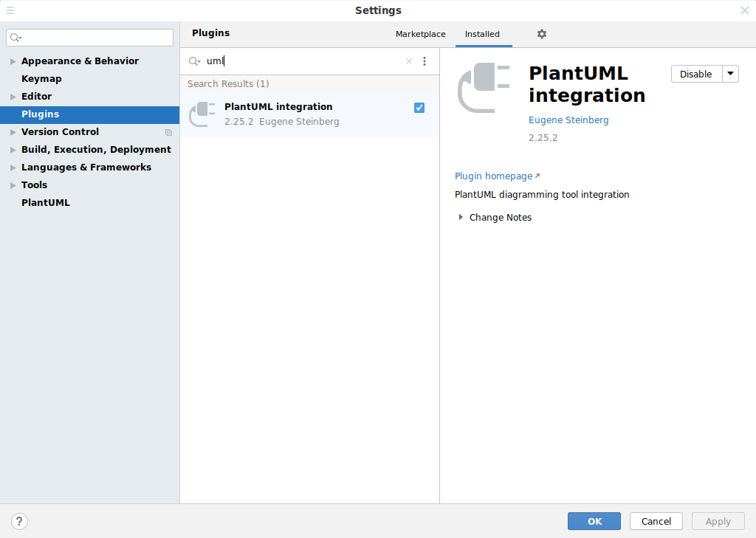
Task: Switch to the Installed tab
Action: [482, 34]
